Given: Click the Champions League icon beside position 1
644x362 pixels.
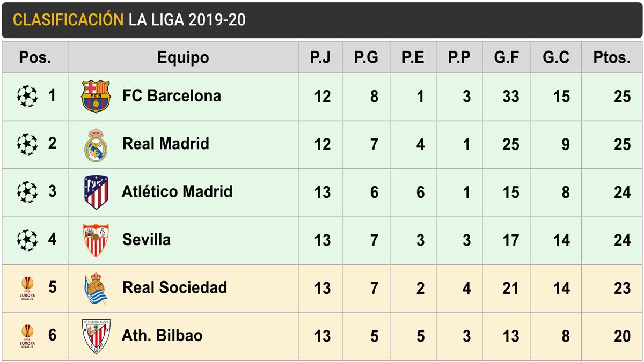Looking at the screenshot, I should (27, 97).
